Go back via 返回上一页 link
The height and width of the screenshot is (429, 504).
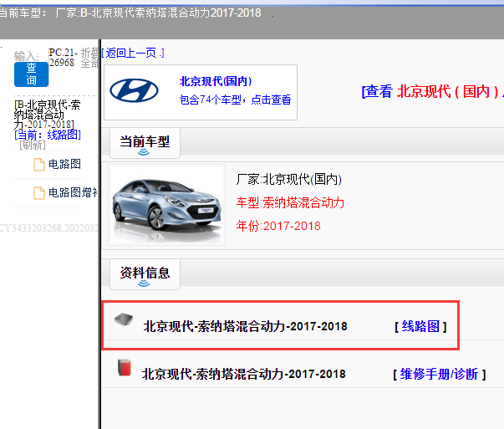click(x=132, y=53)
